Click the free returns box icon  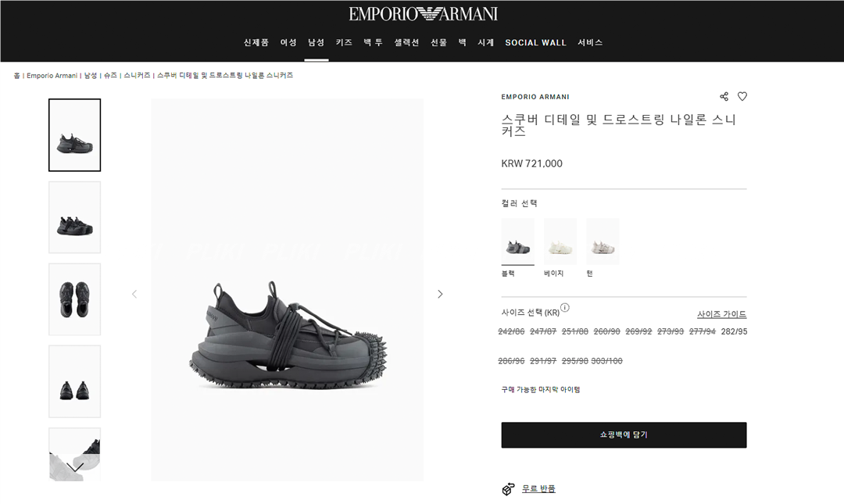508,489
